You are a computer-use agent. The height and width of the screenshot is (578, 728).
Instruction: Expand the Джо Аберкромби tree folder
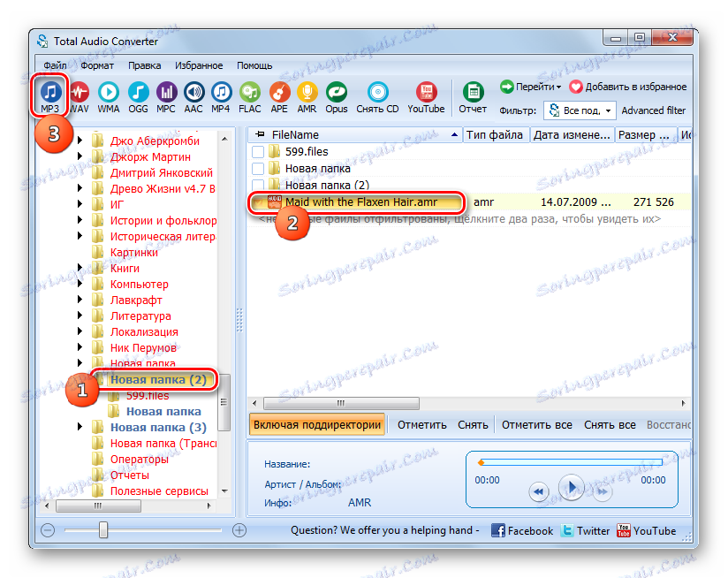[80, 141]
